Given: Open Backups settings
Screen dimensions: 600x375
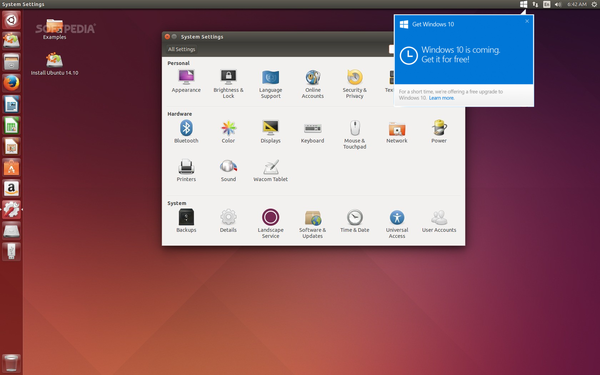Looking at the screenshot, I should 186,221.
